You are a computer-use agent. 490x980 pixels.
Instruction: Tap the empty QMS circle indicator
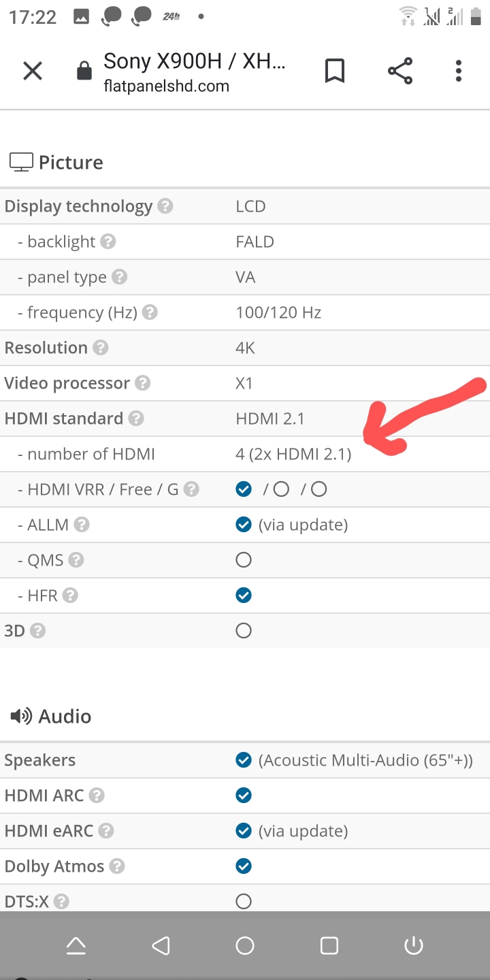pos(244,560)
